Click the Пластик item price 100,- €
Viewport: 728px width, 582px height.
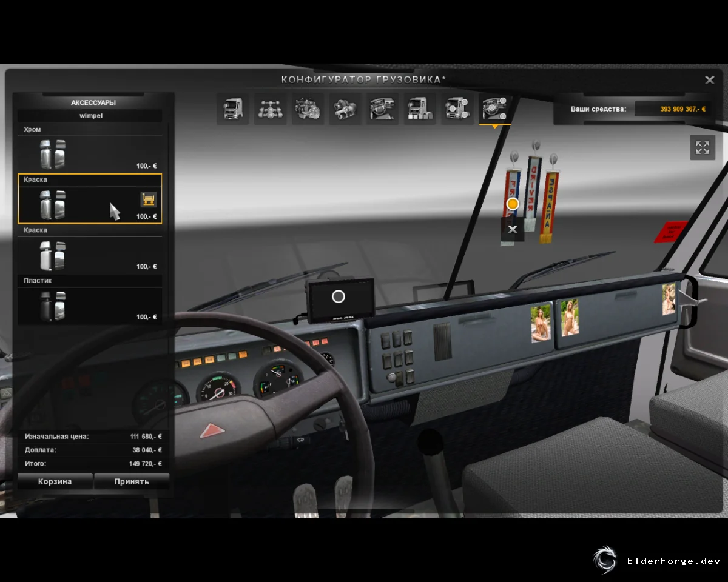[x=147, y=317]
